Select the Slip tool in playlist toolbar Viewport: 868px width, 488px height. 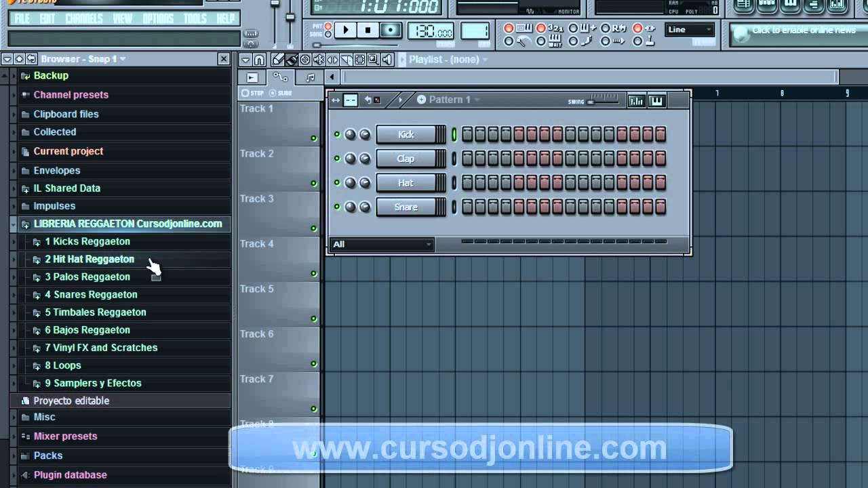point(332,60)
